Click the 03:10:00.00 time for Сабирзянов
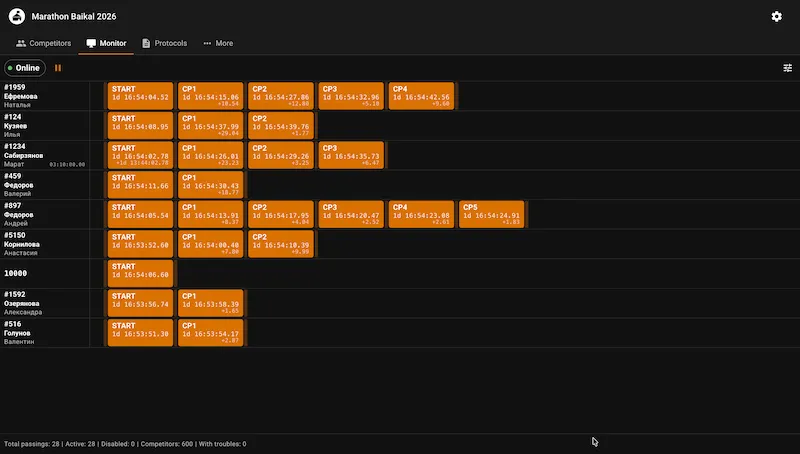The height and width of the screenshot is (454, 800). click(67, 165)
